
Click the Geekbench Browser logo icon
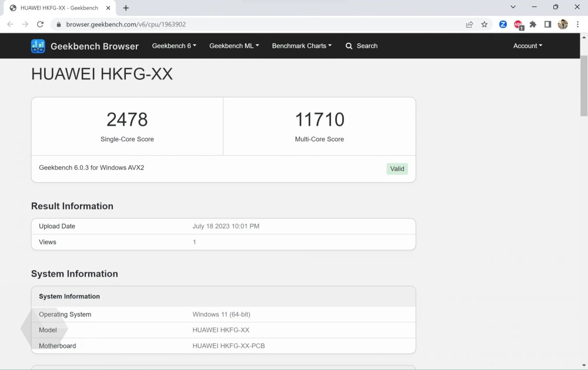click(x=38, y=46)
